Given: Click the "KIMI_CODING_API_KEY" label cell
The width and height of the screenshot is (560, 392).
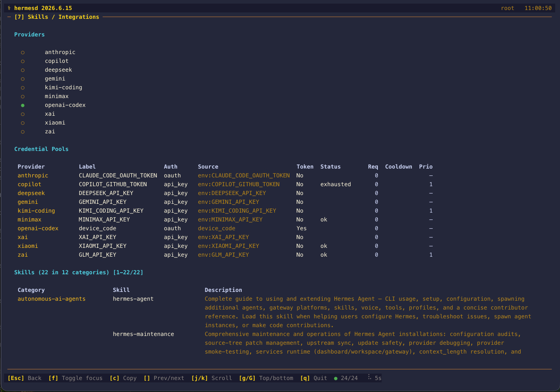Looking at the screenshot, I should click(x=111, y=211).
